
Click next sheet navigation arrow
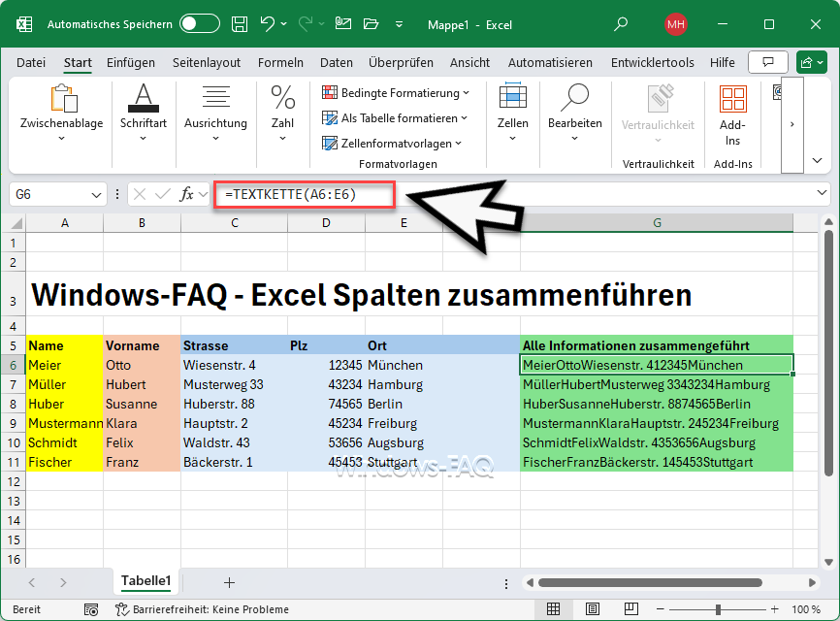[63, 582]
